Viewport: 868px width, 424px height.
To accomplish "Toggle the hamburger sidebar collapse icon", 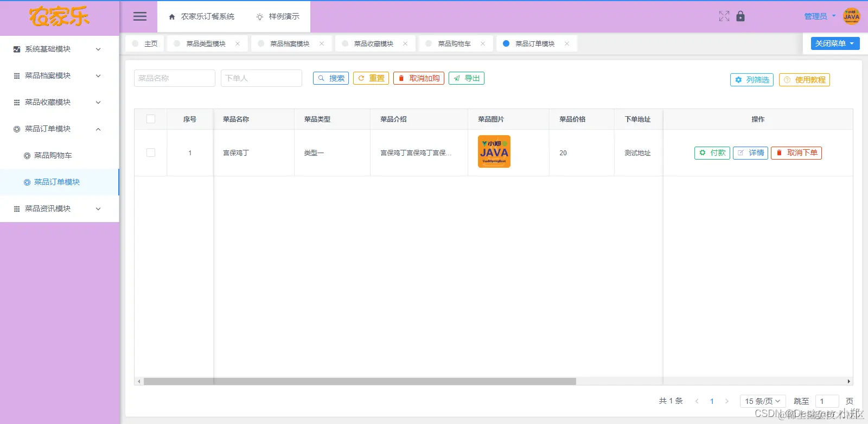I will (140, 16).
